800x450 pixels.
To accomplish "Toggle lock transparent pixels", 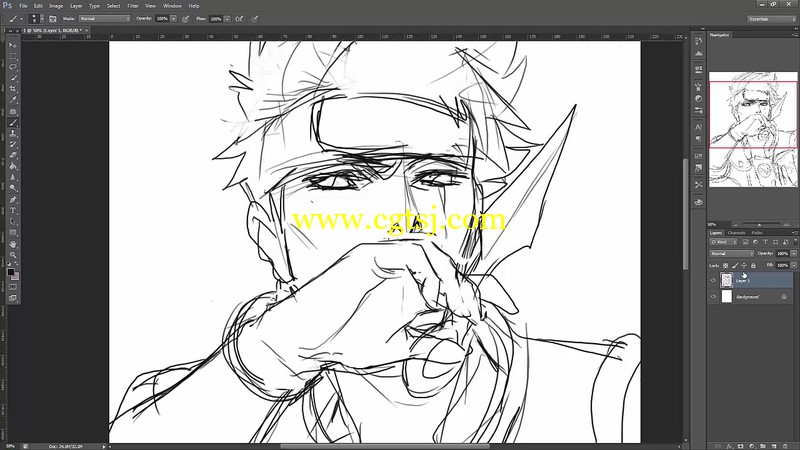I will click(x=726, y=265).
